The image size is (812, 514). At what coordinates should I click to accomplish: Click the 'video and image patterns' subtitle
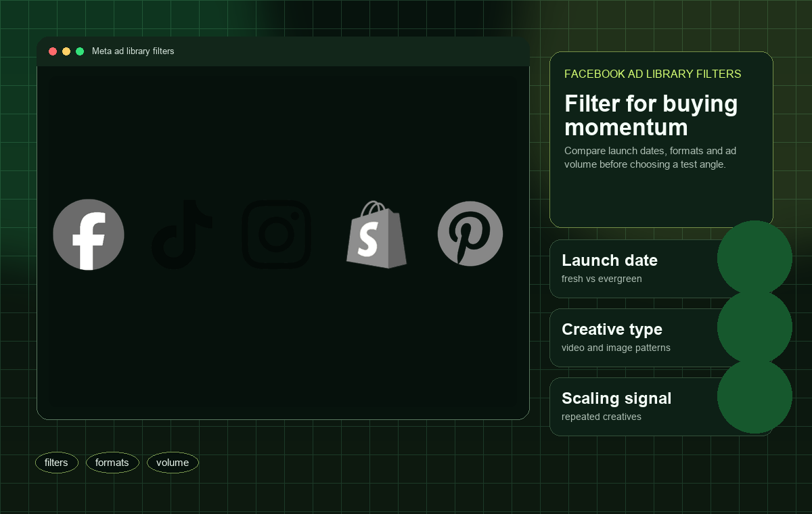coord(616,348)
